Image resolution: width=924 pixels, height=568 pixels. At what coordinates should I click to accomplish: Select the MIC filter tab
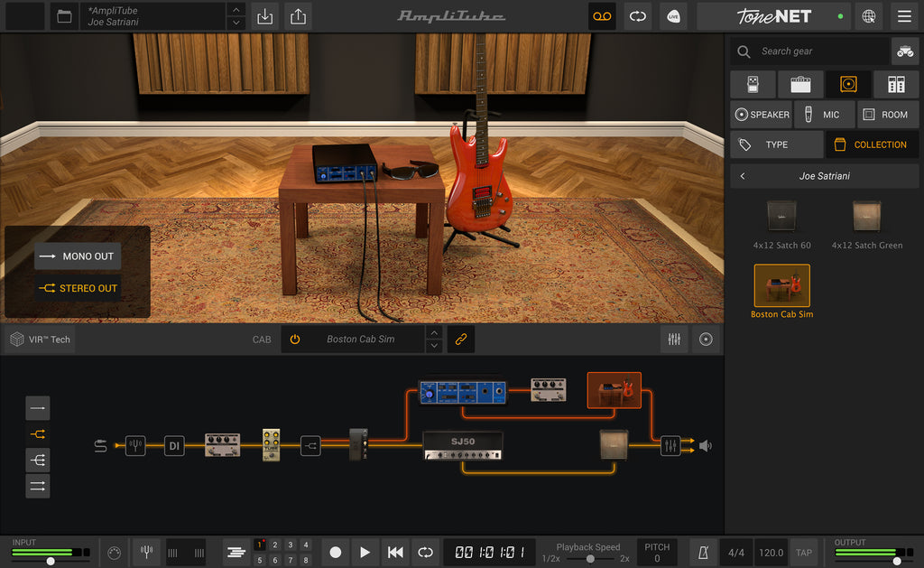tap(825, 115)
